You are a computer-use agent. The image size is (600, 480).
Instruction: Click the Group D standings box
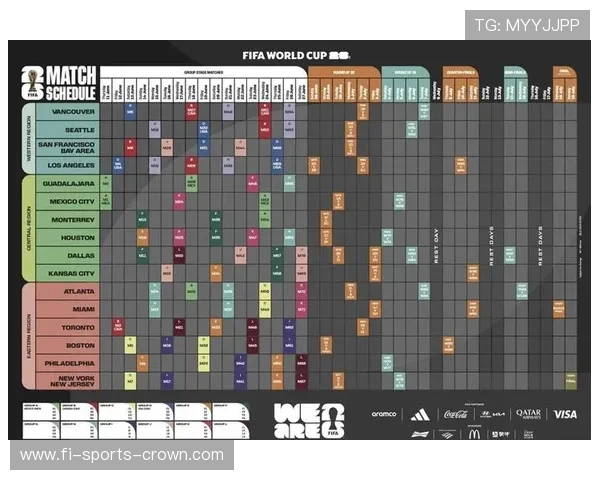(x=155, y=411)
